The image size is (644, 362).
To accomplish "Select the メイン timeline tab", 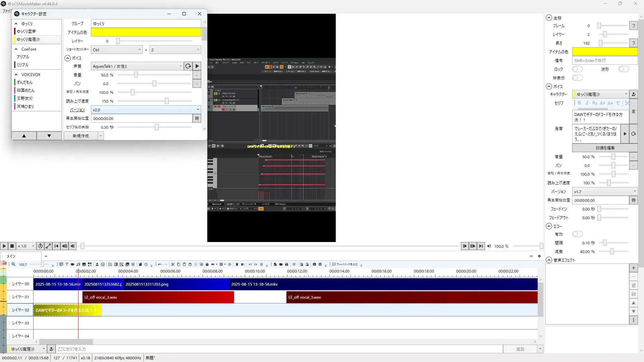I will pyautogui.click(x=11, y=256).
